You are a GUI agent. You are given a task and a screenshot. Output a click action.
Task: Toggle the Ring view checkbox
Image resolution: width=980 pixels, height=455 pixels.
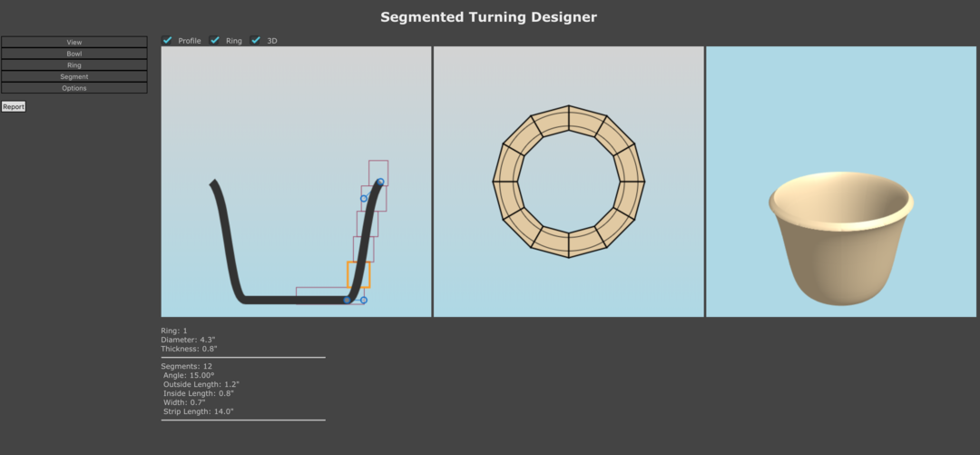click(215, 40)
